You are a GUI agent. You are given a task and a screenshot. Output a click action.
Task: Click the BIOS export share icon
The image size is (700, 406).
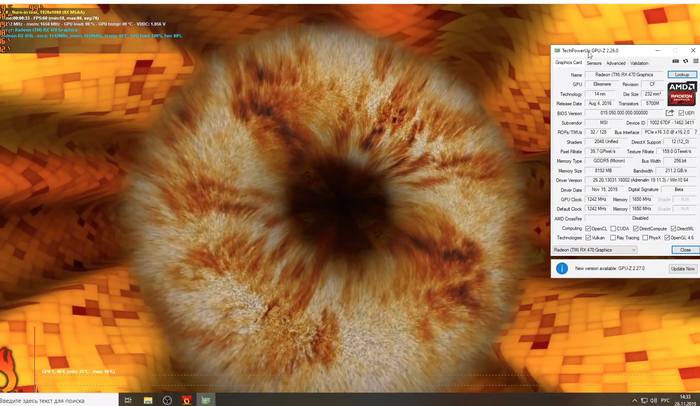(x=669, y=113)
